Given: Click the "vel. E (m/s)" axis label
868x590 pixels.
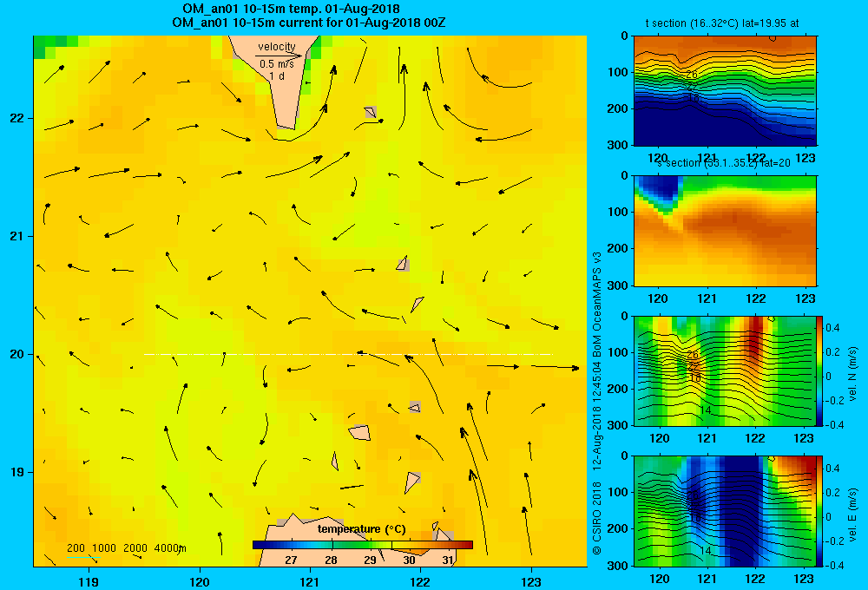Looking at the screenshot, I should coord(852,515).
